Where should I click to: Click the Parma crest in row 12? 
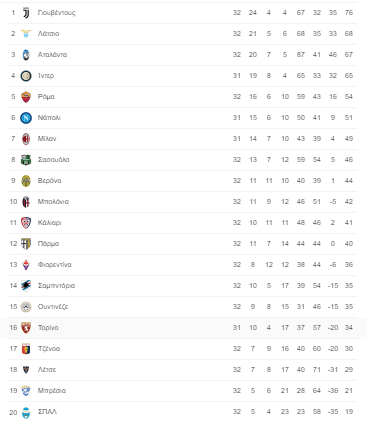(x=26, y=244)
